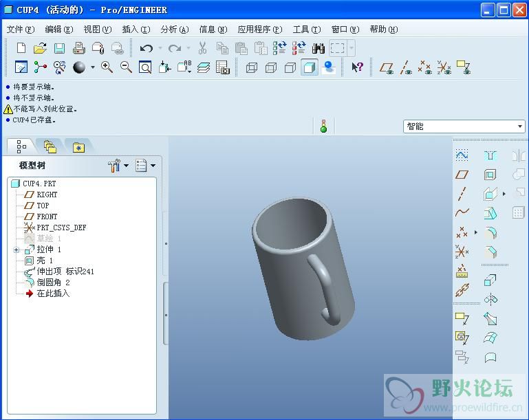Open the undo history dropdown arrow
Viewport: 529px width, 420px height.
coord(160,48)
